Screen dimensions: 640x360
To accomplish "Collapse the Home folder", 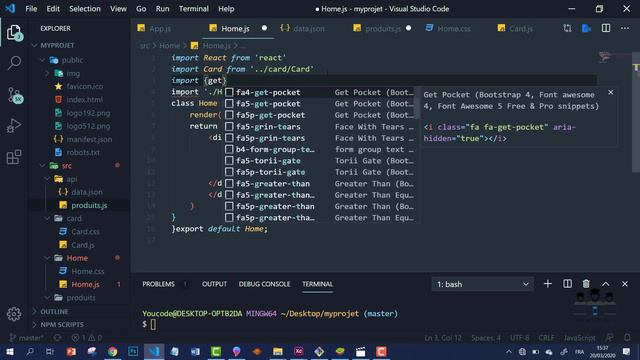I will pos(47,258).
